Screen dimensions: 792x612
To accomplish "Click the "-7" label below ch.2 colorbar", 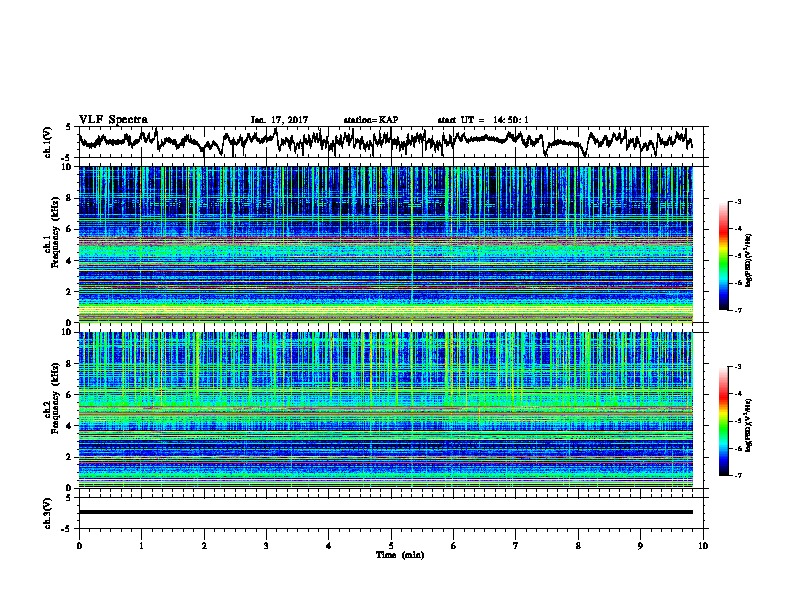I will click(737, 475).
